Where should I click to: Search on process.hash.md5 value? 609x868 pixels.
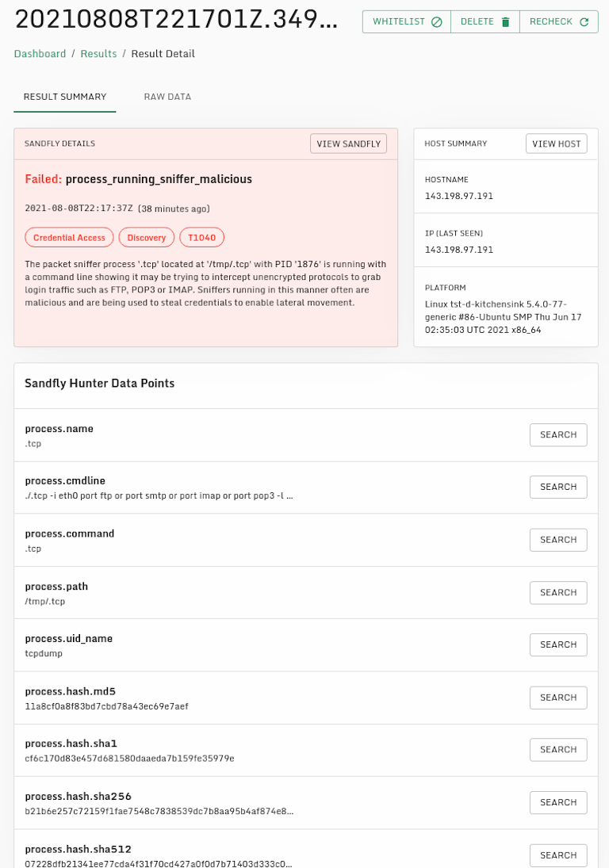pyautogui.click(x=558, y=698)
